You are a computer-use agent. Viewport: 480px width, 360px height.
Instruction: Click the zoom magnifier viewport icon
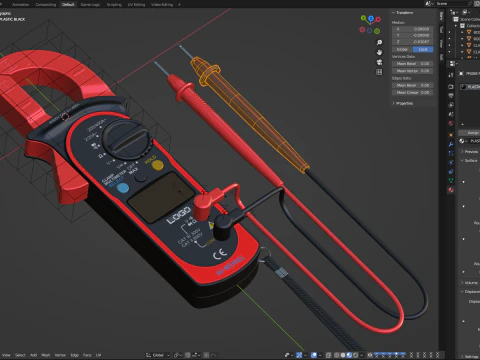coord(379,42)
